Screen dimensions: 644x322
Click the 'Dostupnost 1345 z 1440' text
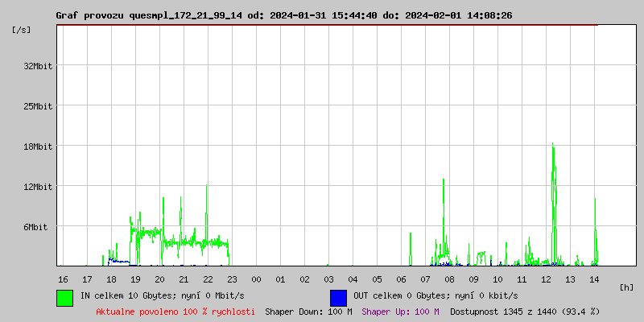click(x=525, y=312)
